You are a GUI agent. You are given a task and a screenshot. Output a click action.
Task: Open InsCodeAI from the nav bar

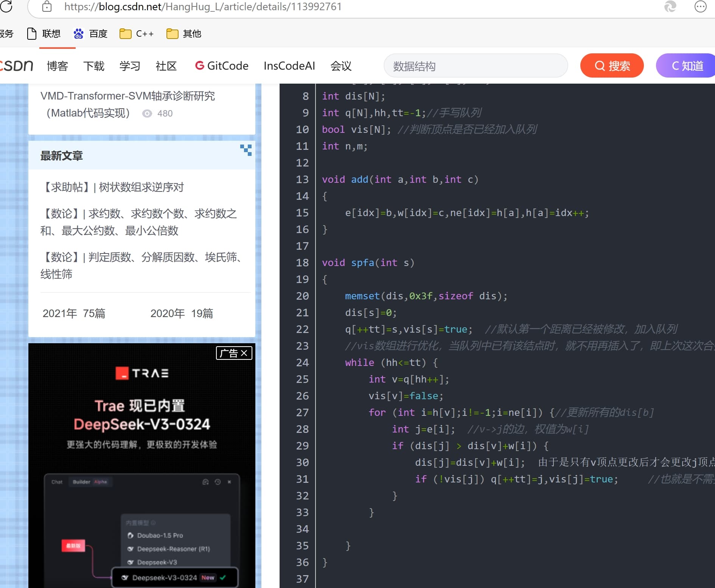click(x=289, y=66)
